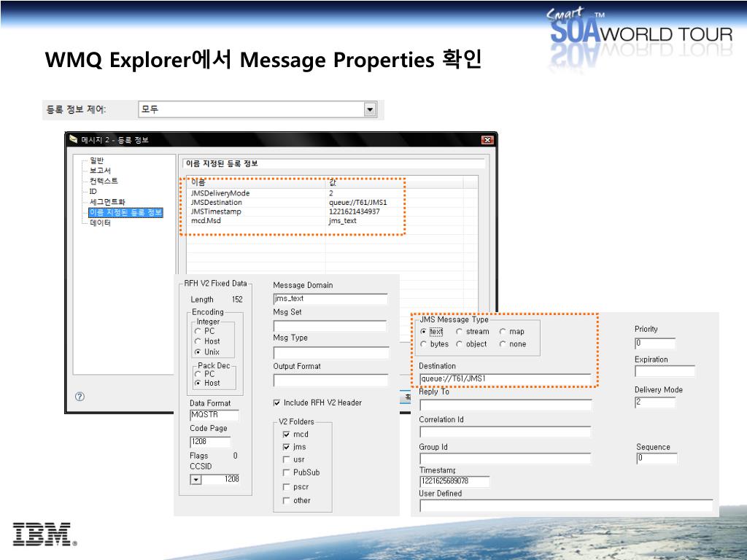This screenshot has height=560, width=747.
Task: Open the help question mark icon
Action: point(80,396)
